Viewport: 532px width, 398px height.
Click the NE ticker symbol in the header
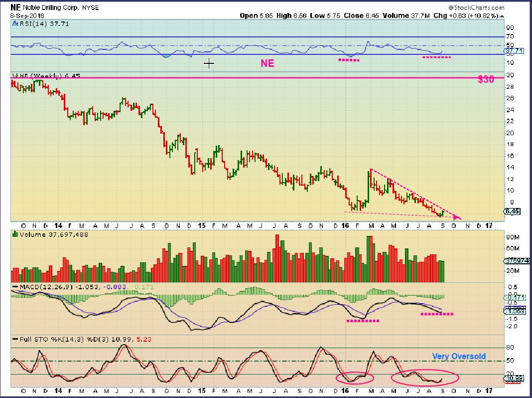coord(15,7)
